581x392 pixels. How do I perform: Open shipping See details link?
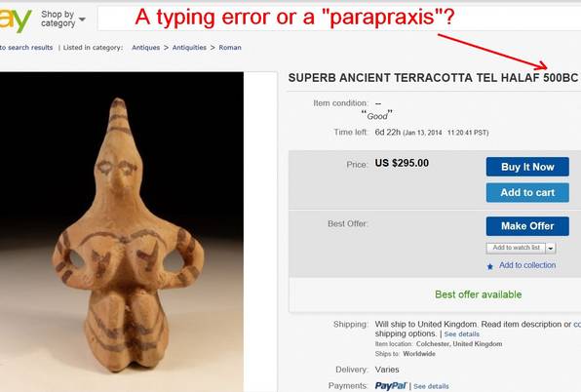point(462,334)
